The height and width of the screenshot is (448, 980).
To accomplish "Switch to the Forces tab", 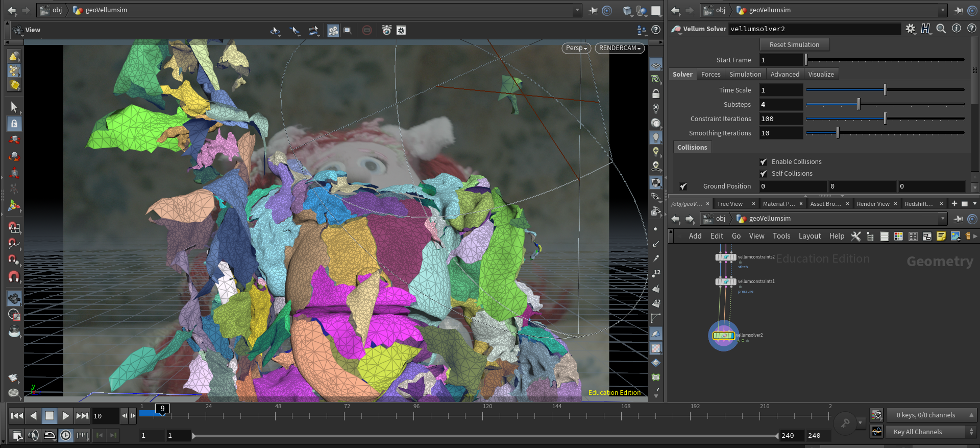I will click(x=710, y=75).
